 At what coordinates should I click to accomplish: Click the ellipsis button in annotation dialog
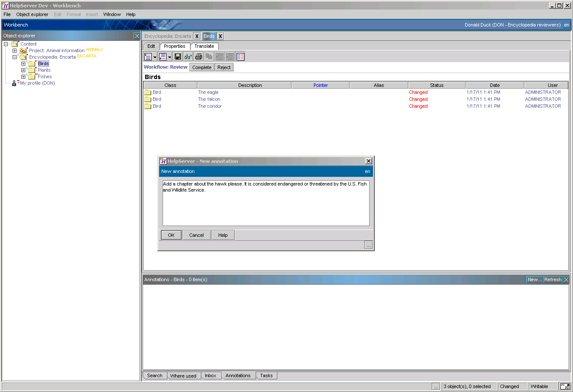click(369, 246)
